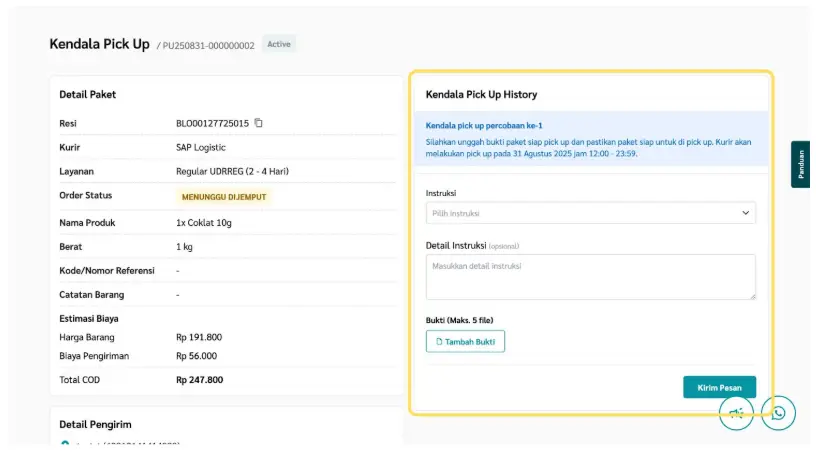Click the Kendala Pick Up History heading
The height and width of the screenshot is (453, 816).
[x=481, y=94]
